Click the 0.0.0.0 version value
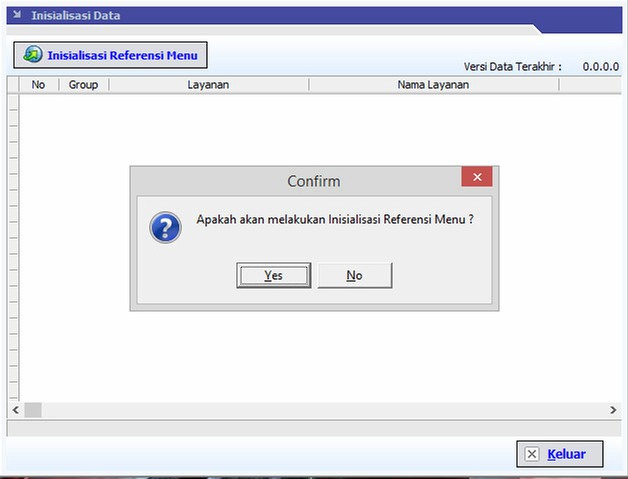The height and width of the screenshot is (479, 628). [x=600, y=66]
